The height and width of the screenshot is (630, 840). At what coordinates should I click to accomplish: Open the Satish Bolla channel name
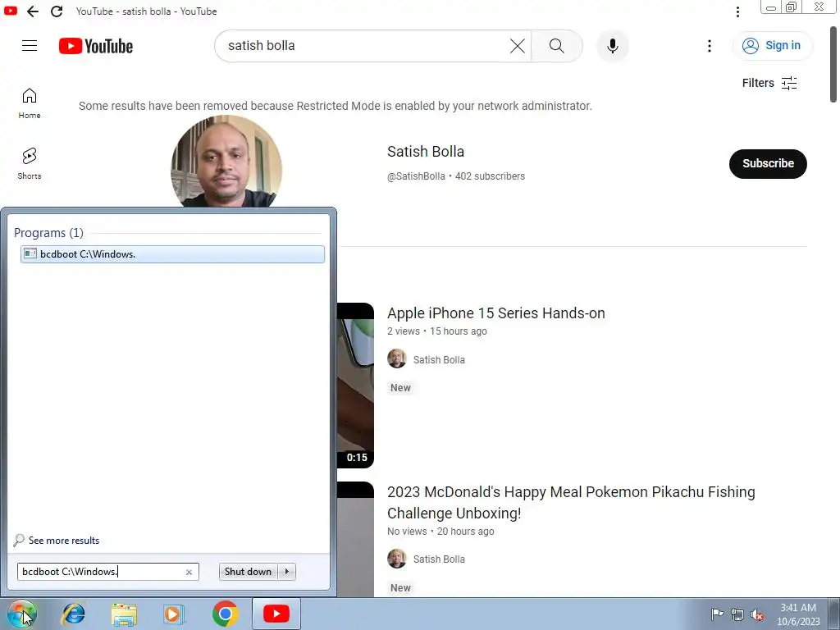(426, 152)
